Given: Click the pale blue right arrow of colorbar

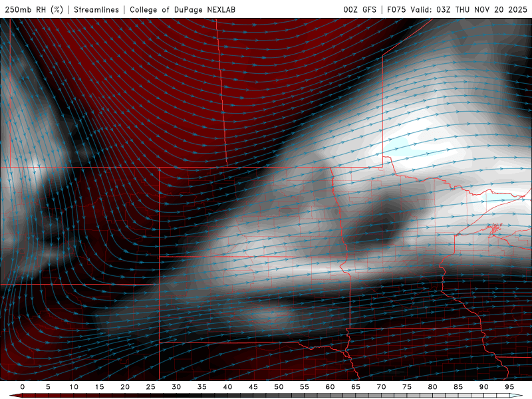Looking at the screenshot, I should [516, 396].
